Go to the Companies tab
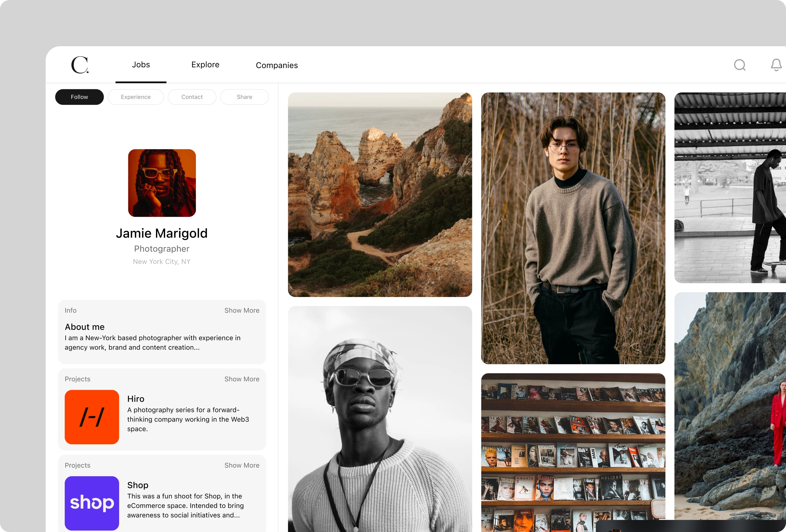The width and height of the screenshot is (786, 532). pos(277,65)
